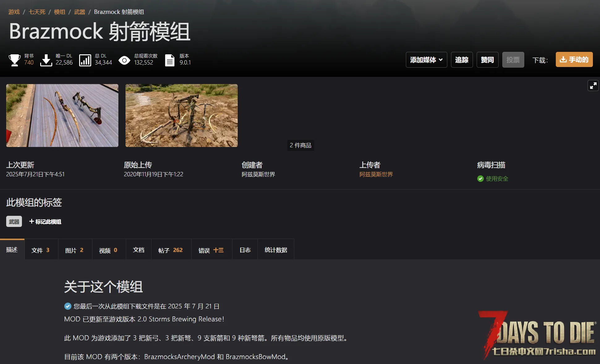Click the creator name under 创建者
The width and height of the screenshot is (600, 364).
point(258,174)
